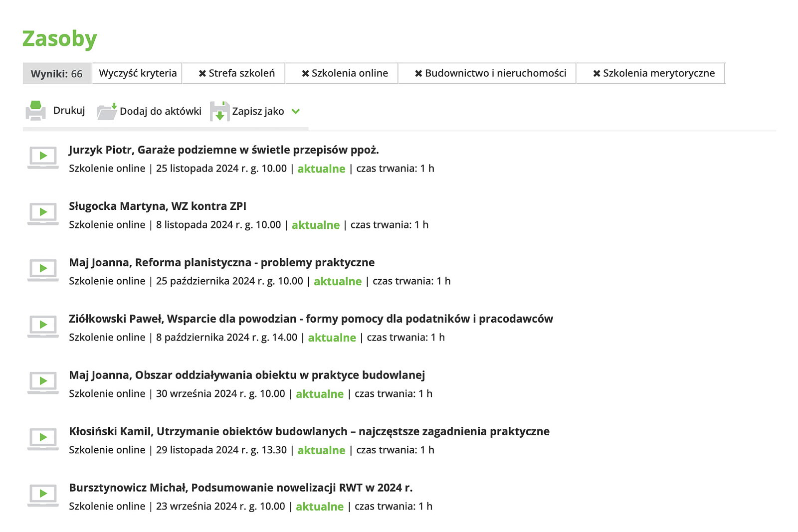Click Wyczyść kryteria button
798x532 pixels.
click(138, 73)
